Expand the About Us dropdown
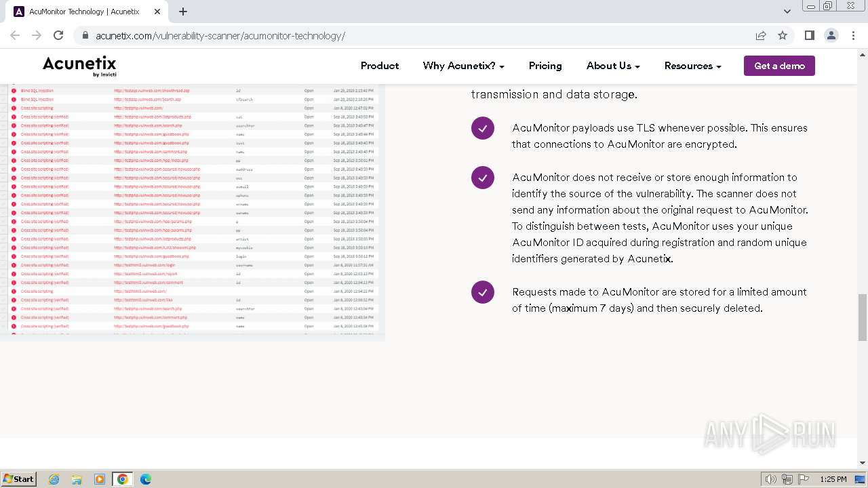Screen dimensions: 868x488 click(x=613, y=66)
